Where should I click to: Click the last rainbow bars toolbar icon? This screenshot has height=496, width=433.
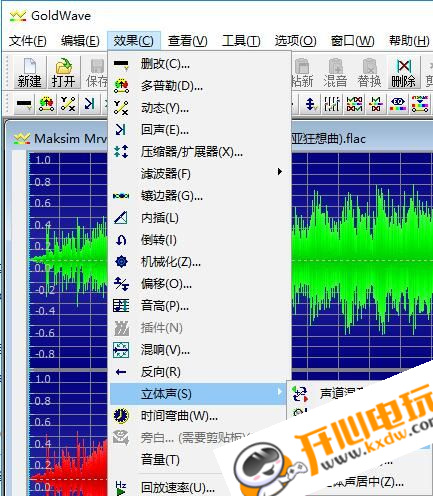[420, 104]
